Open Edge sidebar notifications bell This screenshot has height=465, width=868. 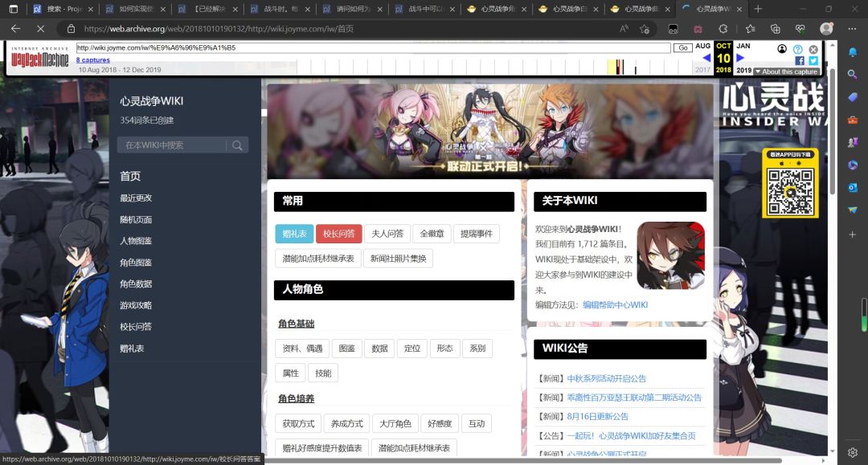coord(853,52)
